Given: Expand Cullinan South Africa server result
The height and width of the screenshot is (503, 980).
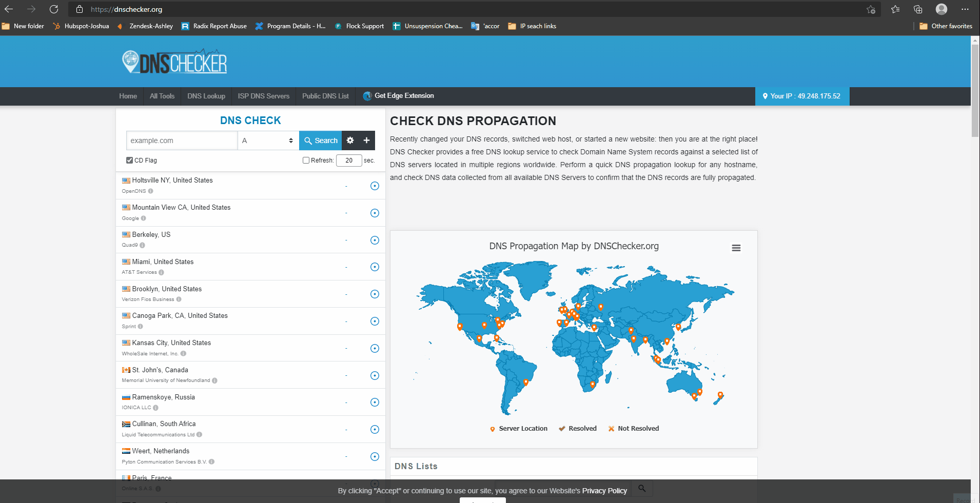Looking at the screenshot, I should [375, 429].
